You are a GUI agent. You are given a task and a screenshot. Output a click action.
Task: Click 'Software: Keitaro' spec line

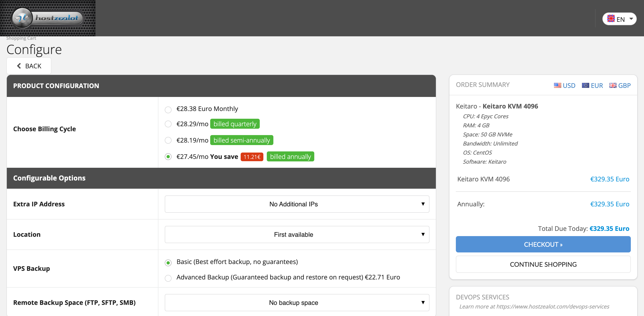pyautogui.click(x=484, y=162)
